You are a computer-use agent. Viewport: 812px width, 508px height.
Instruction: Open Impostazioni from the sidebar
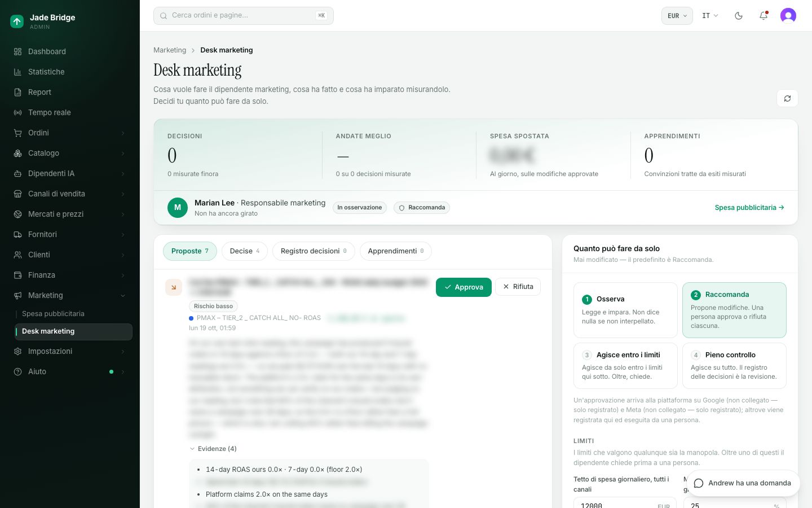coord(70,351)
